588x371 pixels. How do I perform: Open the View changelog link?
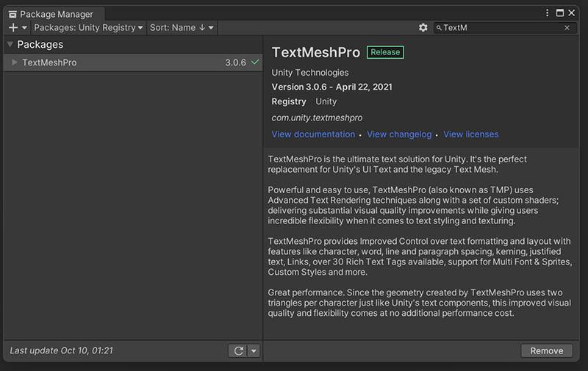399,134
